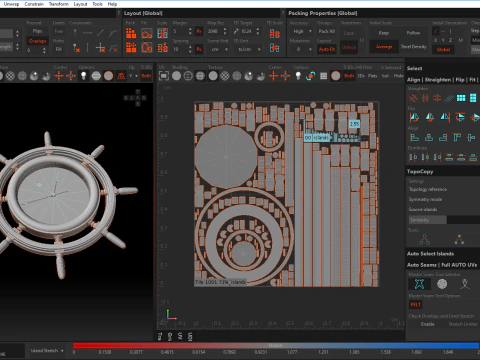Open the Layout menu
The image size is (480, 360).
pyautogui.click(x=80, y=4)
